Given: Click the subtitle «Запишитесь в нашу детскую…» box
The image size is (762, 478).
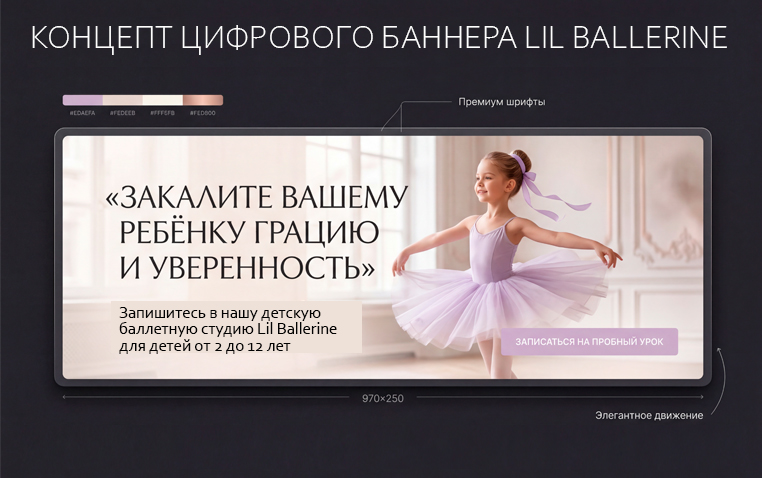Looking at the screenshot, I should tap(236, 328).
